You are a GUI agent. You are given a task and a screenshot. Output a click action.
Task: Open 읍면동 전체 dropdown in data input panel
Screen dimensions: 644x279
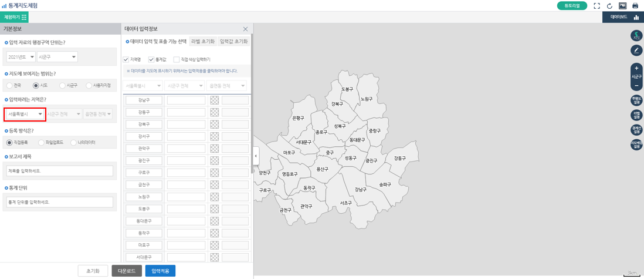click(x=226, y=86)
